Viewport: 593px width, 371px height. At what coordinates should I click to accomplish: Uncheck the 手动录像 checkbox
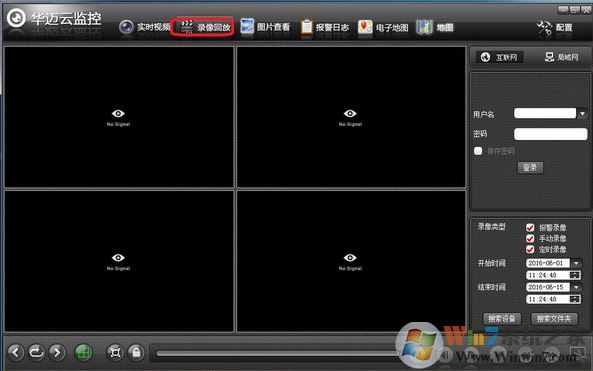(530, 238)
